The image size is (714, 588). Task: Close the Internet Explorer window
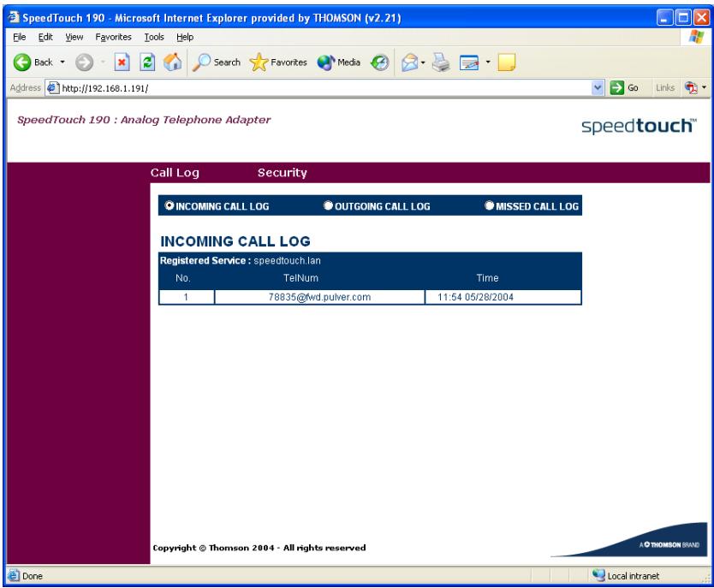tap(701, 18)
